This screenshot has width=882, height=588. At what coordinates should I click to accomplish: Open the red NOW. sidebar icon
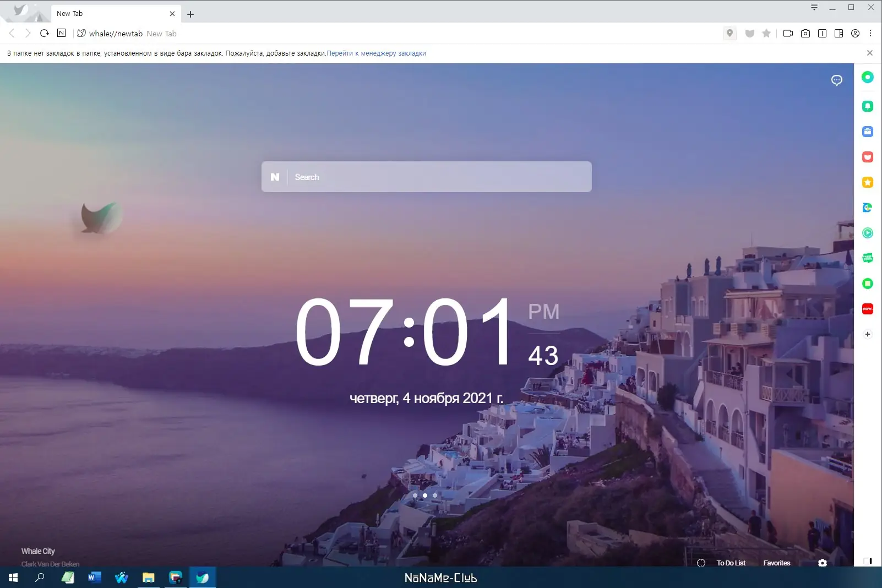pyautogui.click(x=867, y=309)
